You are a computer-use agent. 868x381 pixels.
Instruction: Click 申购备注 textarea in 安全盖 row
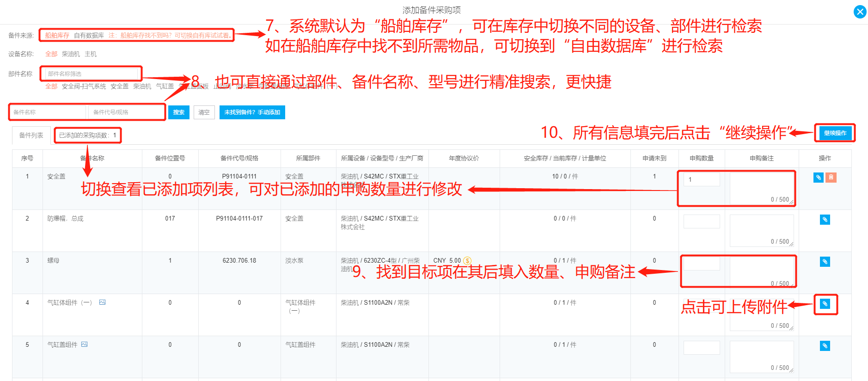coord(762,189)
